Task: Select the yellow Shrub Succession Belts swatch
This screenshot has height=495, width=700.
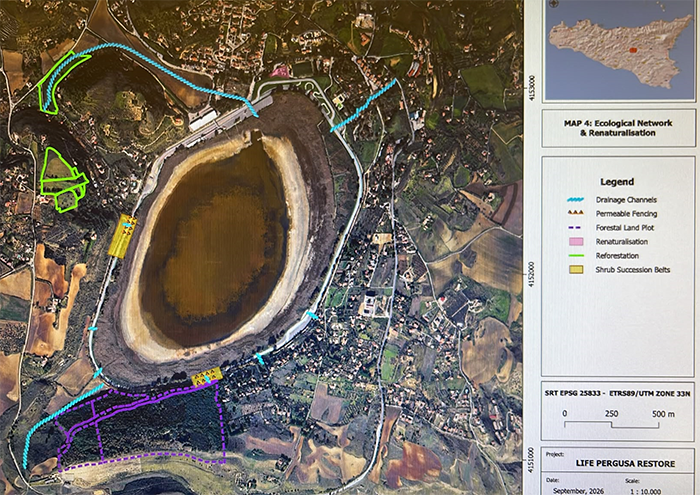Action: point(576,270)
